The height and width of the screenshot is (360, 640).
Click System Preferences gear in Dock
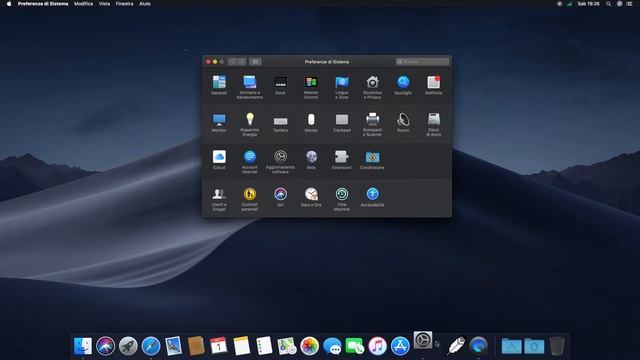click(x=423, y=340)
